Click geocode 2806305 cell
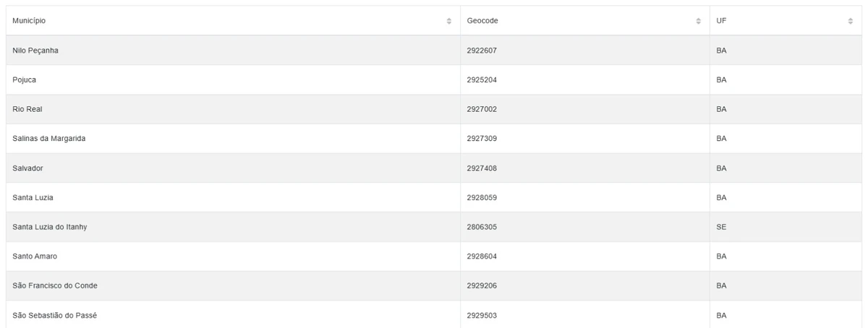The image size is (868, 328). tap(482, 227)
